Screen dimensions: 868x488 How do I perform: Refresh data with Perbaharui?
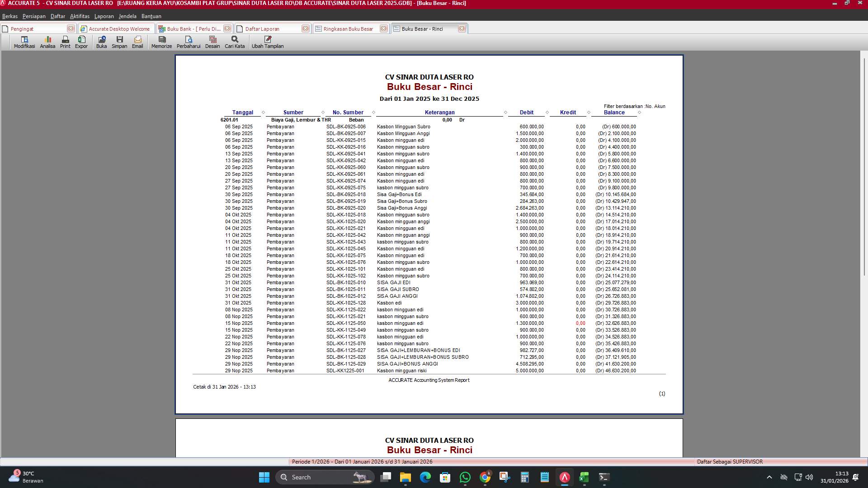point(189,42)
